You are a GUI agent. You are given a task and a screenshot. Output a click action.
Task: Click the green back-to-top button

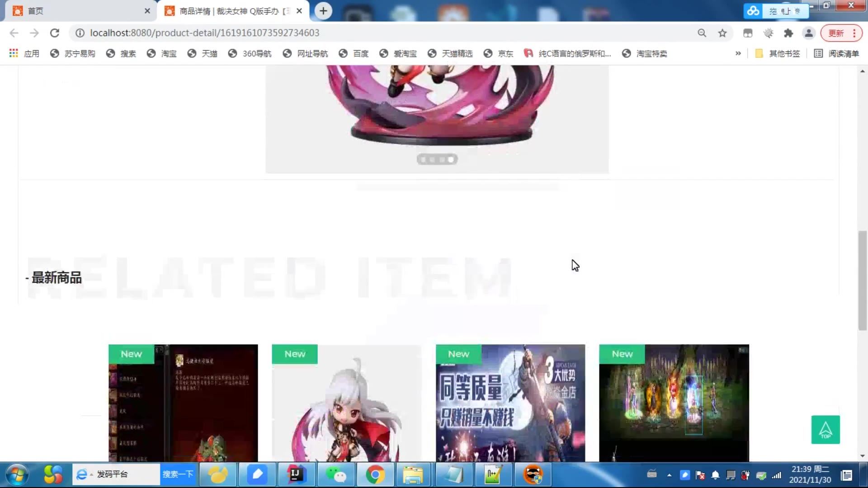coord(826,430)
